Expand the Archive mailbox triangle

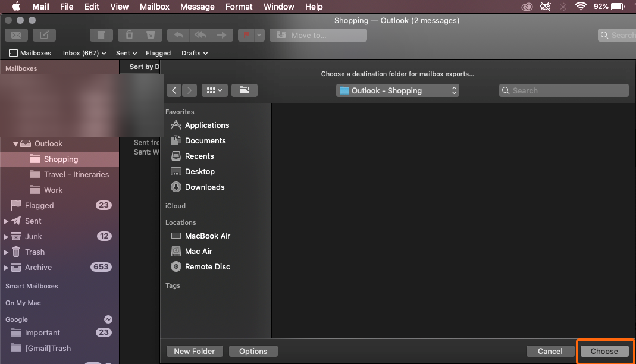pyautogui.click(x=6, y=268)
